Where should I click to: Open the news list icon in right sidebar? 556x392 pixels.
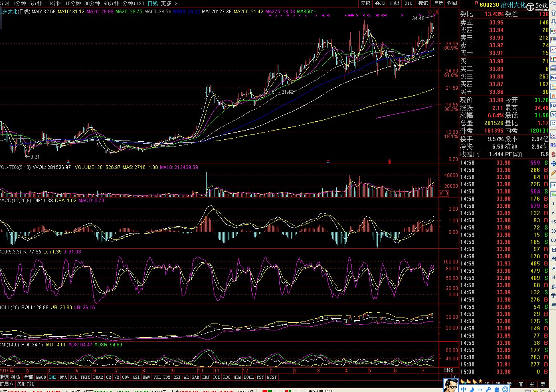pos(553,68)
